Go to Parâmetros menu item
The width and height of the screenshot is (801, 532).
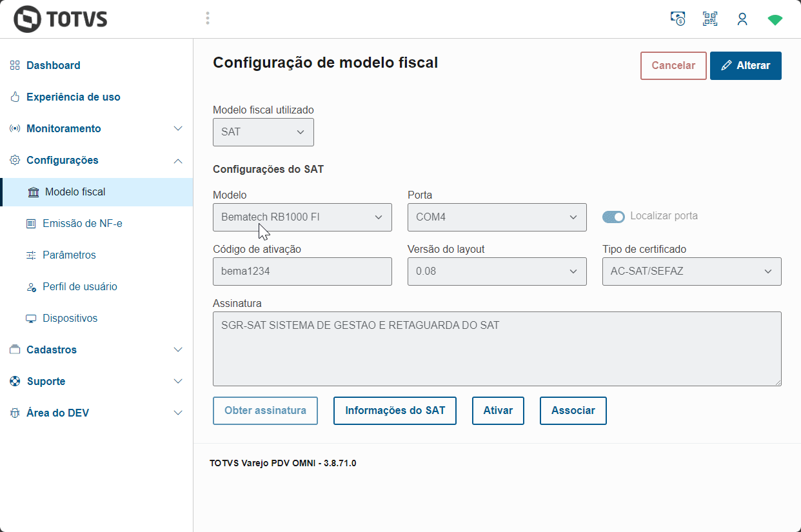point(69,255)
